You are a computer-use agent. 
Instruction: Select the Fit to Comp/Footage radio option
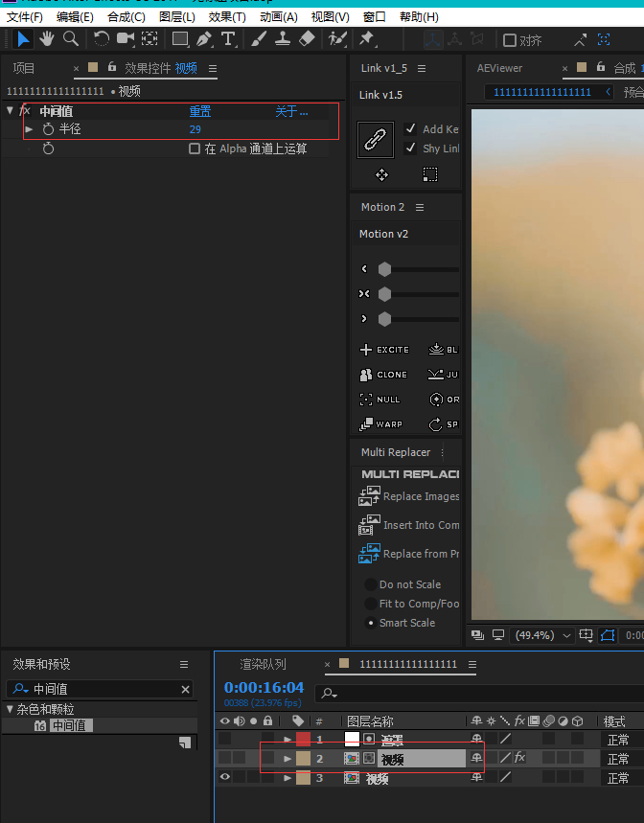click(x=371, y=604)
